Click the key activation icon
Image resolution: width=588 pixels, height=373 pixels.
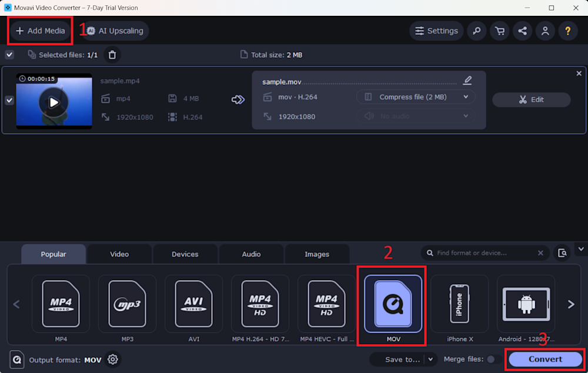(477, 31)
